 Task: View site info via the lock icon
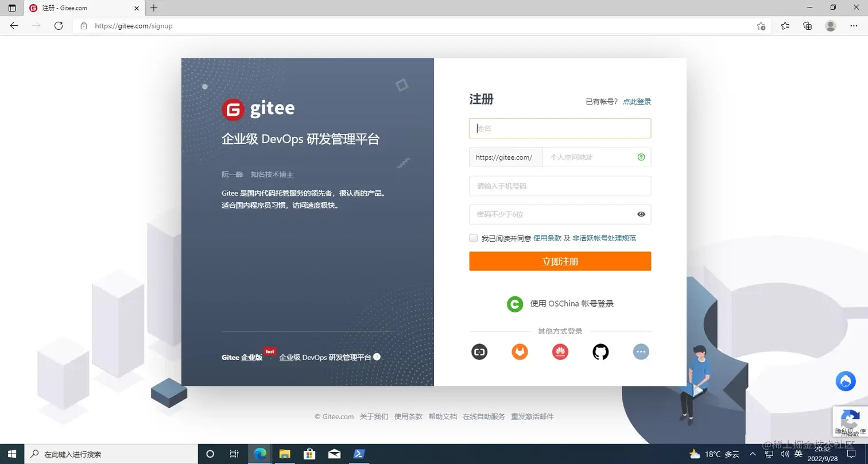[84, 26]
